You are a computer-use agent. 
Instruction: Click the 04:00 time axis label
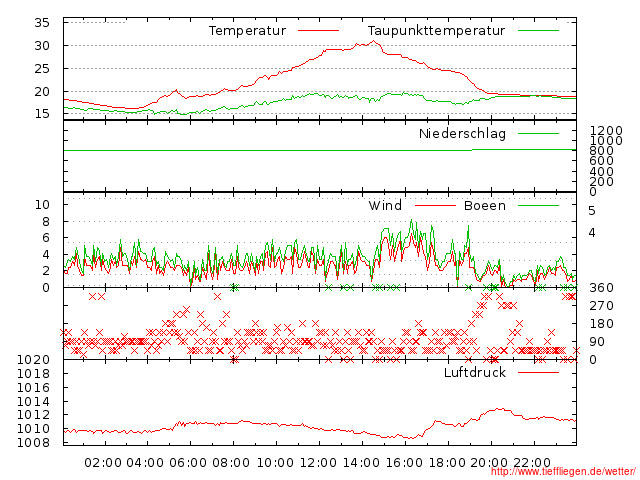pos(145,463)
